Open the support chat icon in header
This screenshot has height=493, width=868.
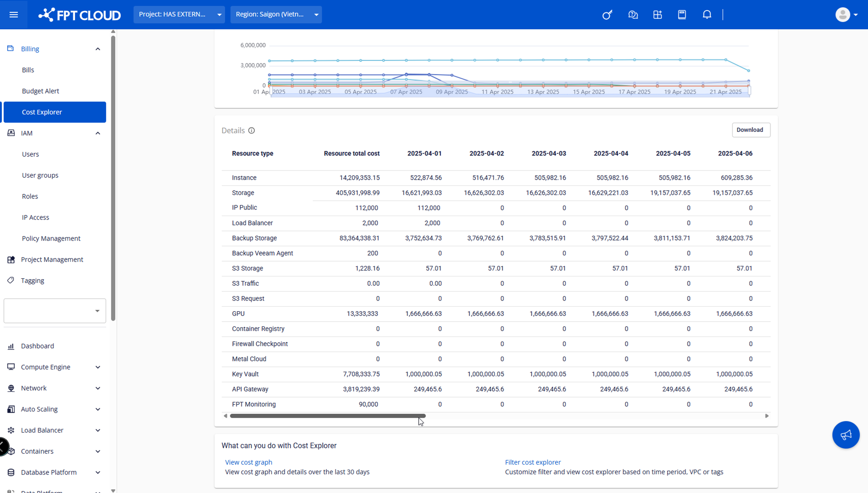click(x=632, y=14)
